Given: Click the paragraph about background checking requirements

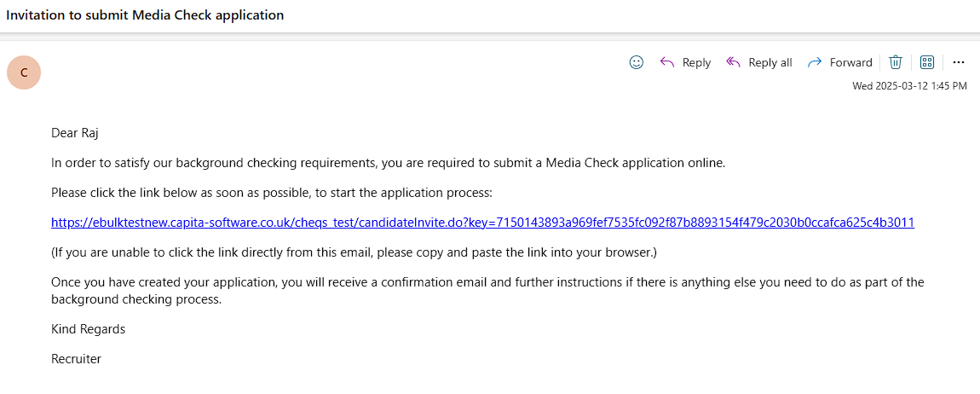Looking at the screenshot, I should tap(388, 163).
